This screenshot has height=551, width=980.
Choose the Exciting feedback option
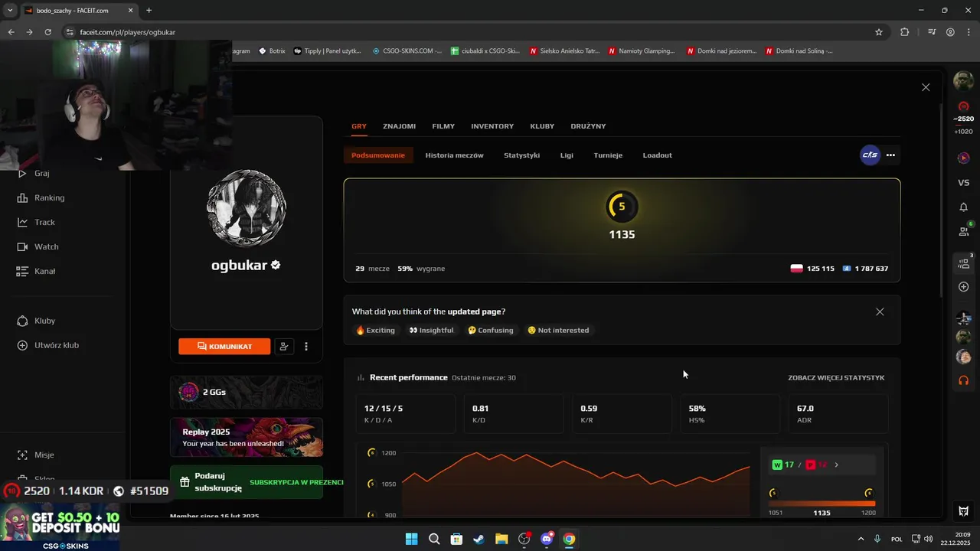coord(375,331)
